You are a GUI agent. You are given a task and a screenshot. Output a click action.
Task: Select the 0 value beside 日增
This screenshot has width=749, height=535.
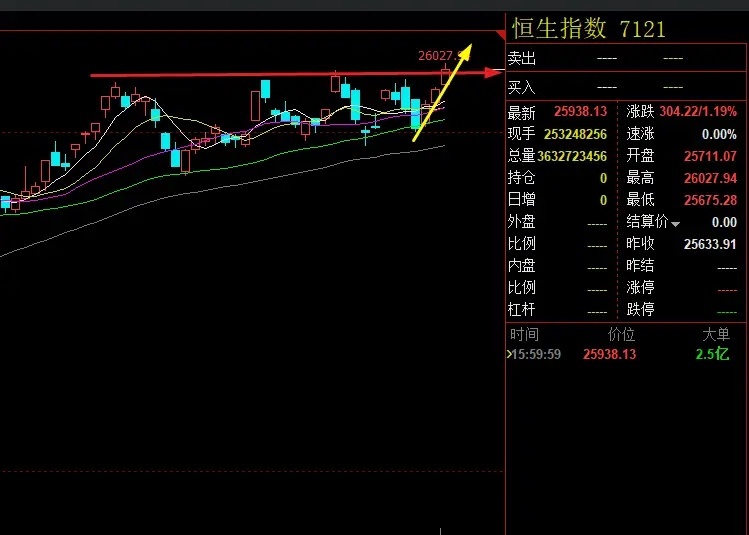point(603,200)
